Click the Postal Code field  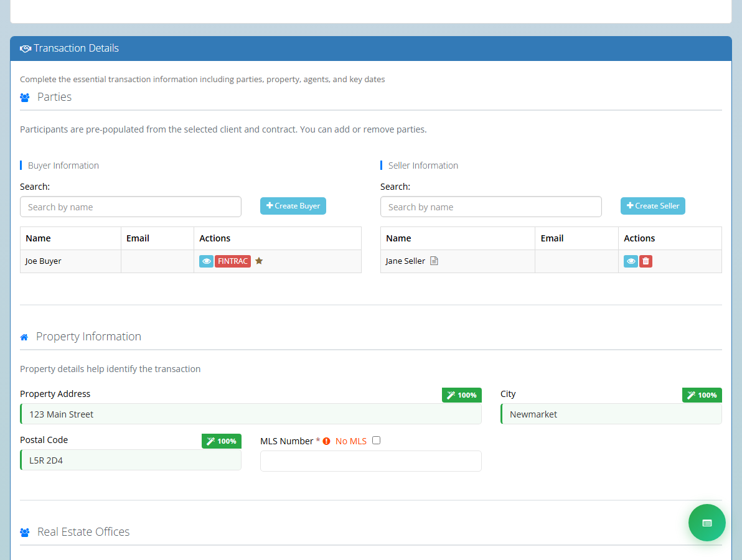tap(131, 460)
